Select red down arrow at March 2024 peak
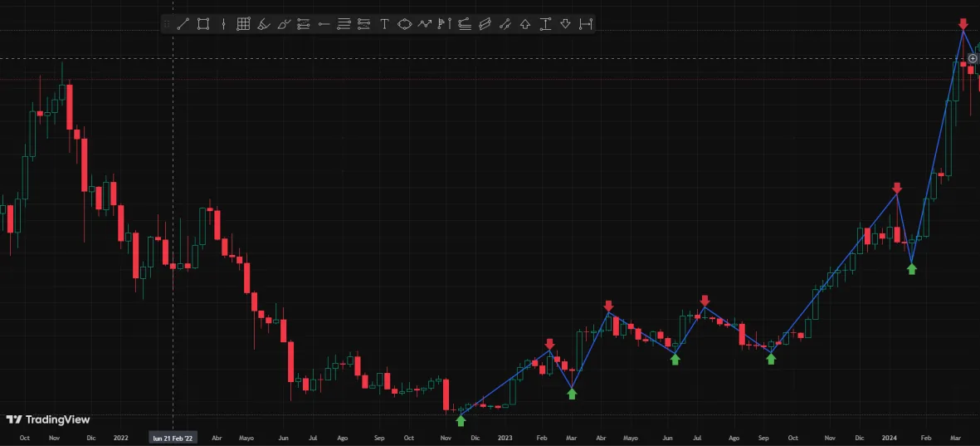Image resolution: width=980 pixels, height=446 pixels. tap(963, 24)
